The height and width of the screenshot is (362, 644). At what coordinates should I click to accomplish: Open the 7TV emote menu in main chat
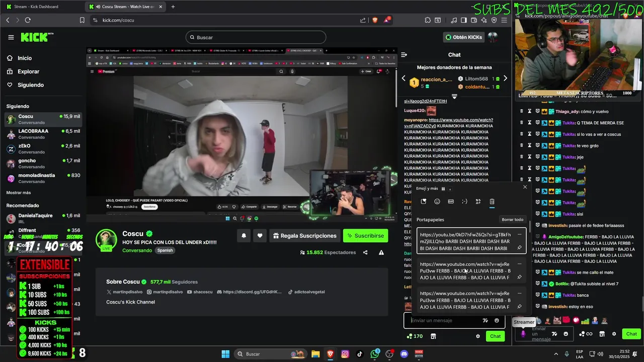coord(485,320)
